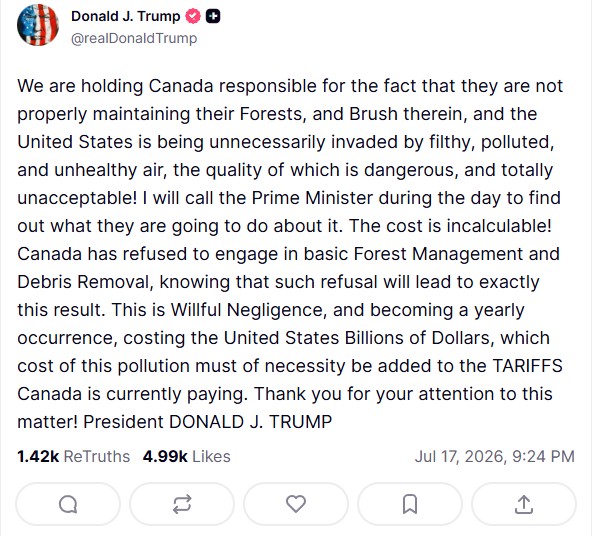
Task: Click the word TARIFFS in the post
Action: [528, 366]
